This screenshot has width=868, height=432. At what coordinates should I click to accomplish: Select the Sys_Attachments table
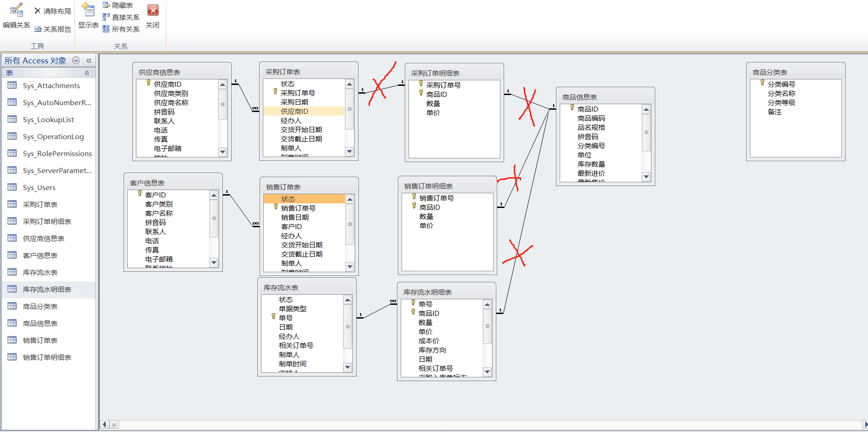50,85
